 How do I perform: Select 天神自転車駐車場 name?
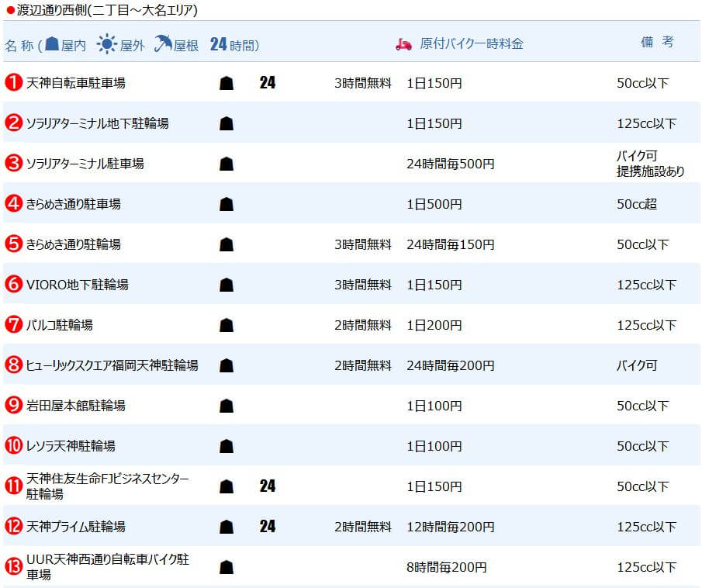pos(76,83)
